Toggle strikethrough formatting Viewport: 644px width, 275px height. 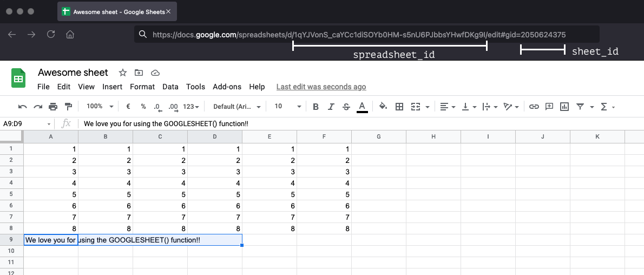(x=346, y=107)
